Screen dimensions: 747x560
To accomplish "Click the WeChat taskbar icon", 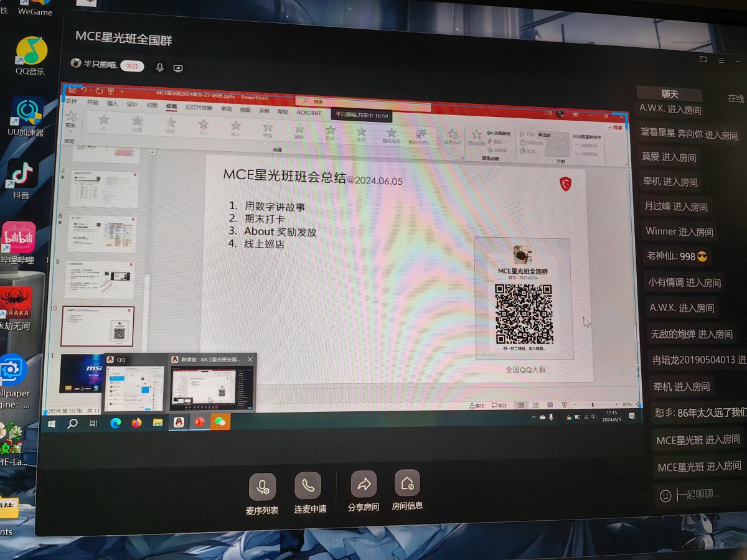I will tap(220, 422).
